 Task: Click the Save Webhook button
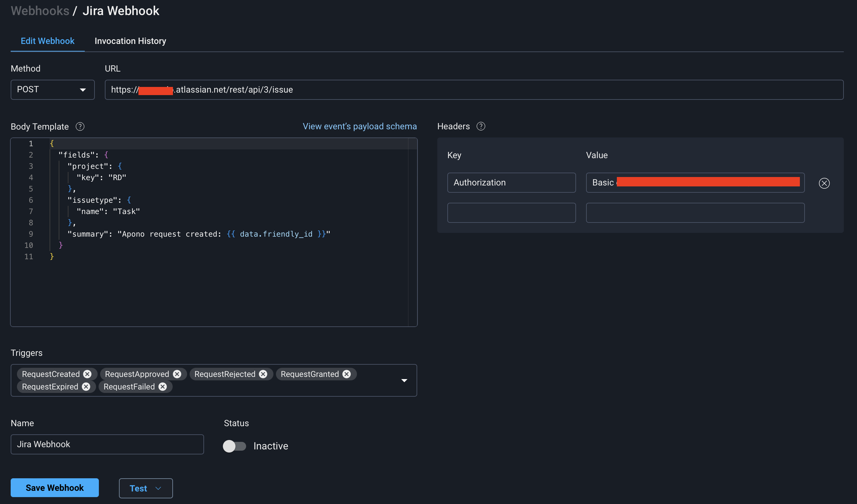click(55, 488)
